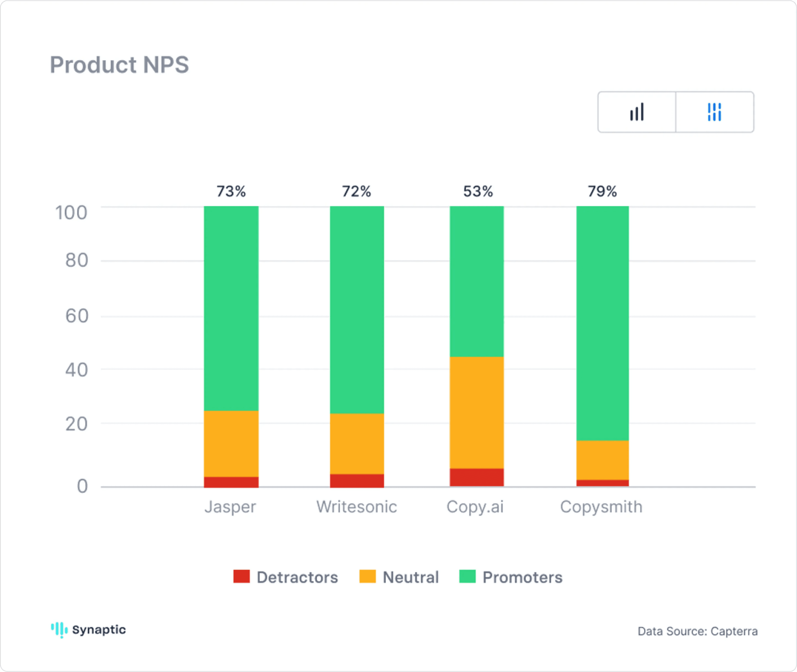Click Copysmith's green Promoters bar segment
Viewport: 797px width, 672px height.
pos(602,323)
